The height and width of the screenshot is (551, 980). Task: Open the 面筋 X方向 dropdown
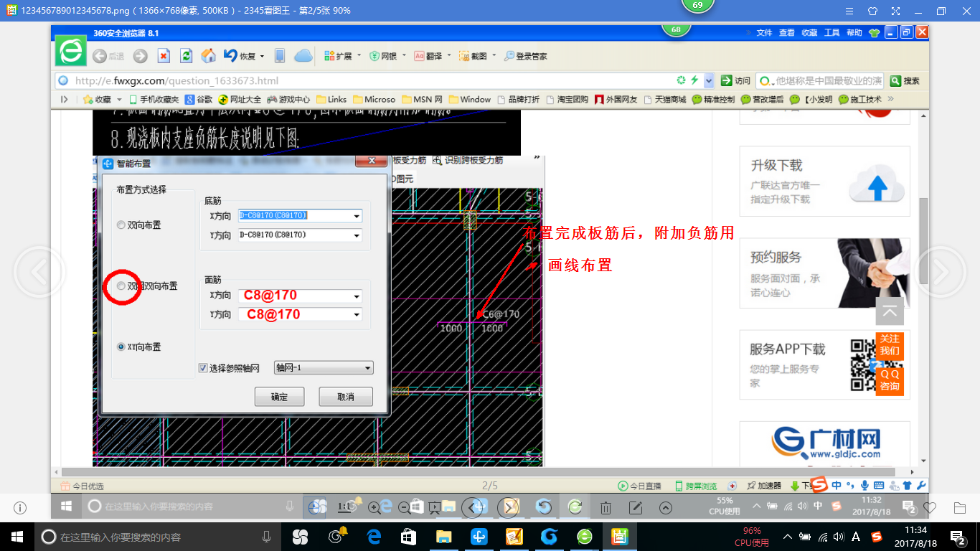357,296
